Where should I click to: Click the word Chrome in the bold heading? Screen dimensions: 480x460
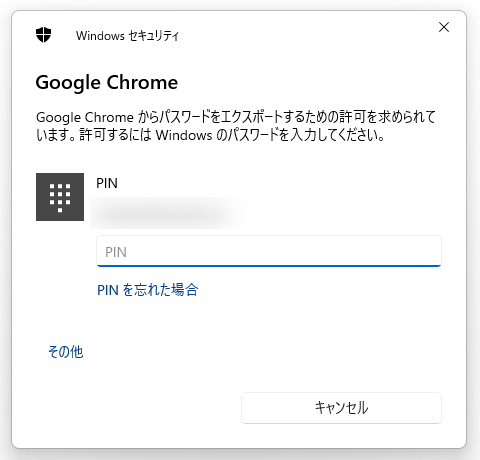pos(142,82)
